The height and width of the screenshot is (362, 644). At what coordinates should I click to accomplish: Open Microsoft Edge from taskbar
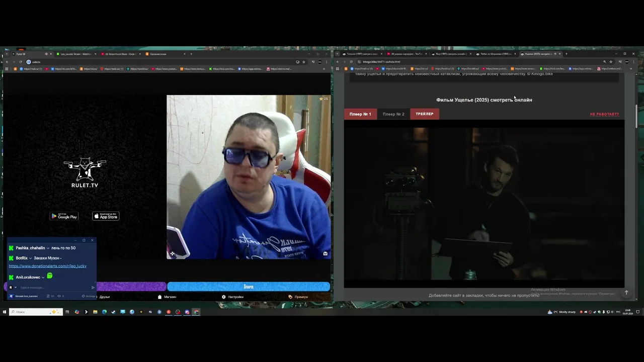(104, 312)
